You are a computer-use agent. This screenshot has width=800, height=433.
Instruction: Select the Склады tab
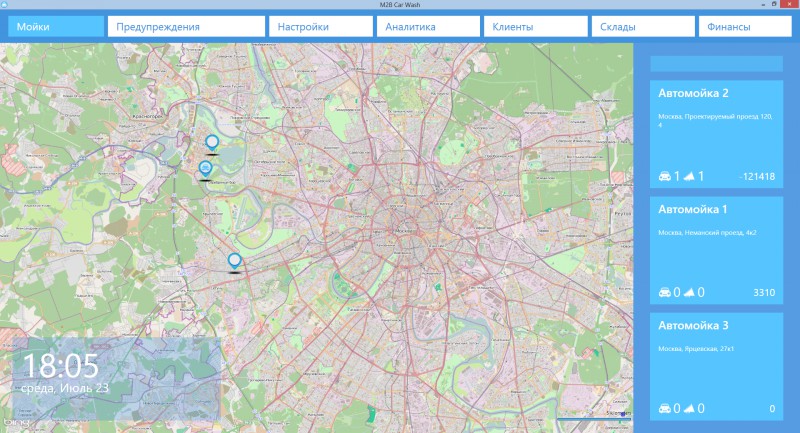643,27
